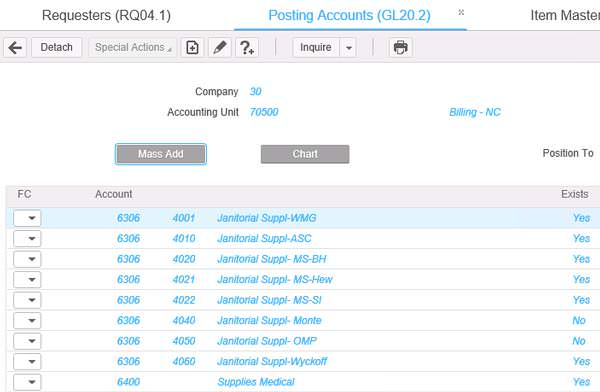Click the back arrow icon
Viewport: 600px width, 392px height.
click(x=15, y=47)
